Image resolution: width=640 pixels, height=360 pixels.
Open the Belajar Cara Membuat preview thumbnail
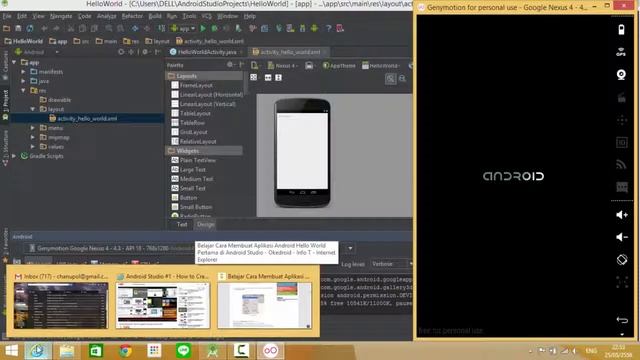click(x=264, y=306)
